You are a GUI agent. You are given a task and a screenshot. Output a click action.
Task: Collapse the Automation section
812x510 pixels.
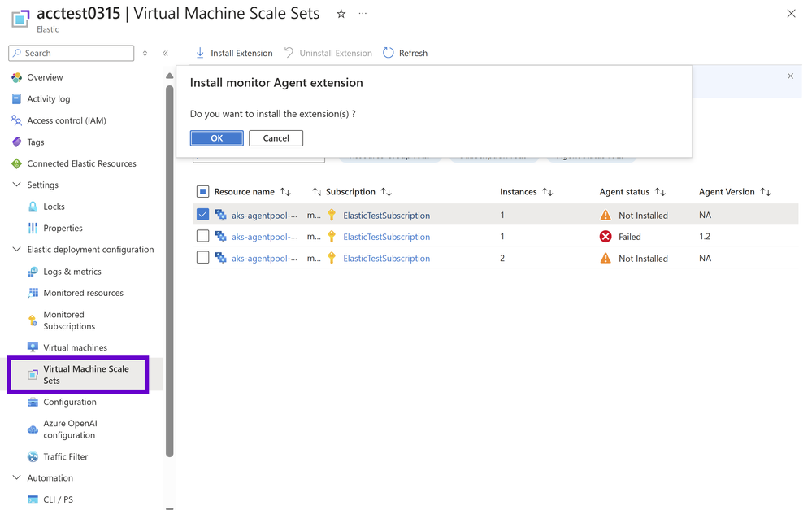coord(16,478)
